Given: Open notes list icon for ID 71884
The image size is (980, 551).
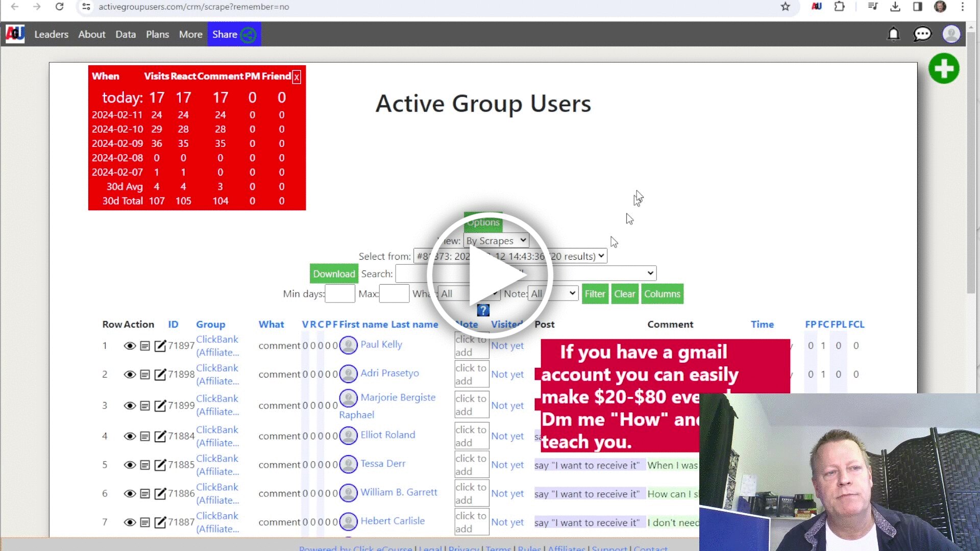Looking at the screenshot, I should coord(145,436).
